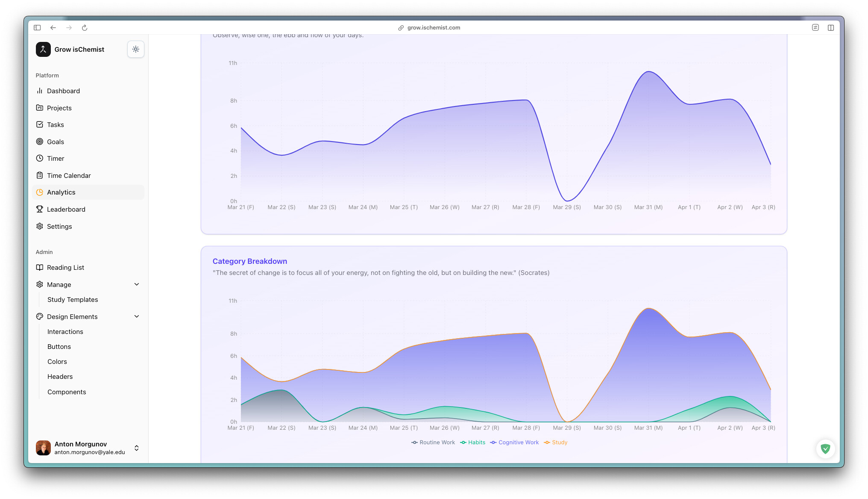Click the Goals target icon
This screenshot has width=868, height=499.
[40, 142]
